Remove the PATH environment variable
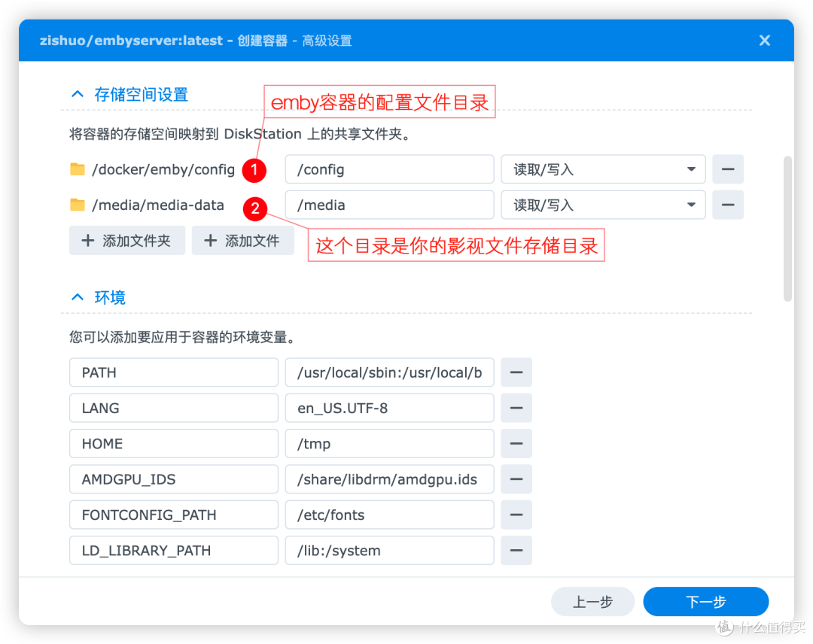This screenshot has width=813, height=644. click(x=516, y=372)
